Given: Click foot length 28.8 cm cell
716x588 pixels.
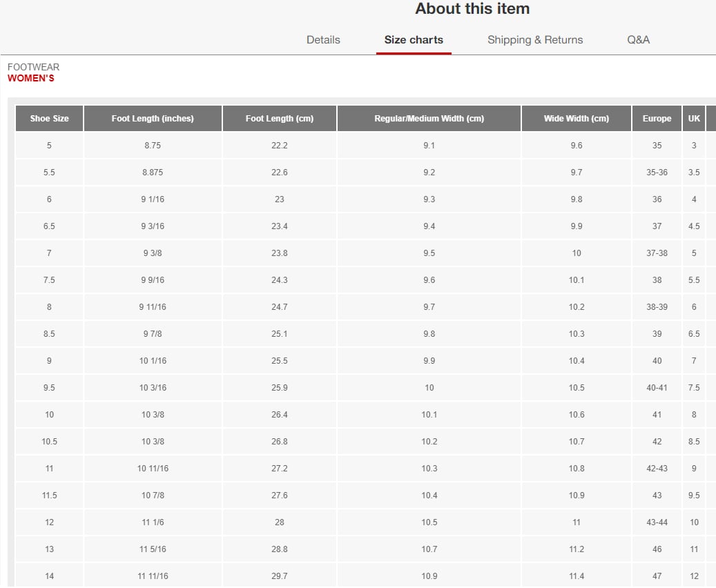Looking at the screenshot, I should point(280,549).
